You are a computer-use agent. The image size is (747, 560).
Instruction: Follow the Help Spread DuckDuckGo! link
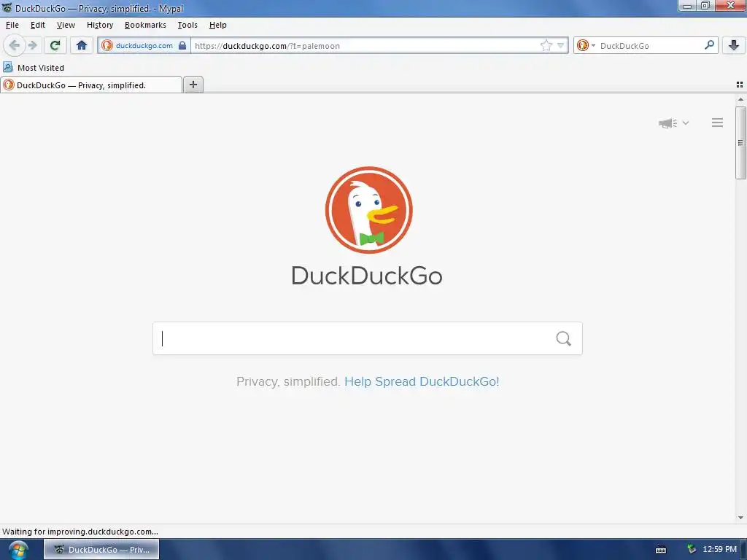coord(422,381)
